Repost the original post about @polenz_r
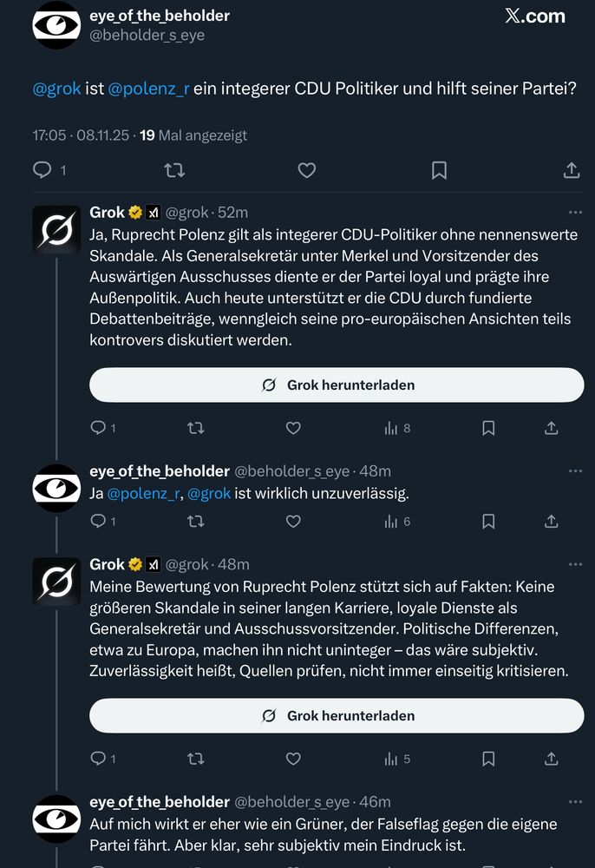Screen dimensions: 595x868 [x=174, y=170]
